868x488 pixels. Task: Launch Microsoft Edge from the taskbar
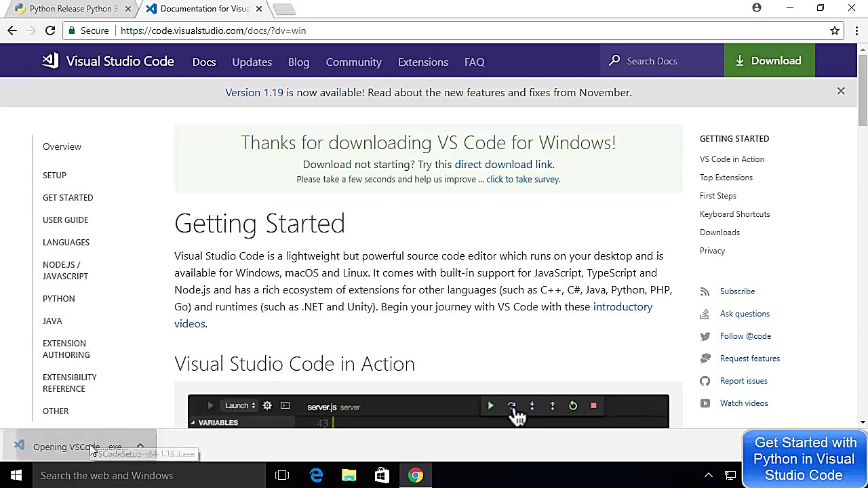tap(316, 475)
